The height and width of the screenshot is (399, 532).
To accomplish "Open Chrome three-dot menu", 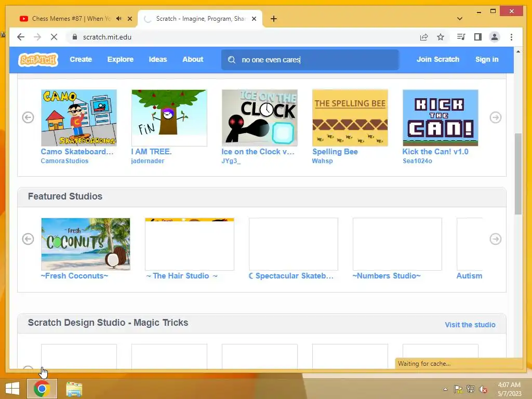I will pyautogui.click(x=511, y=37).
